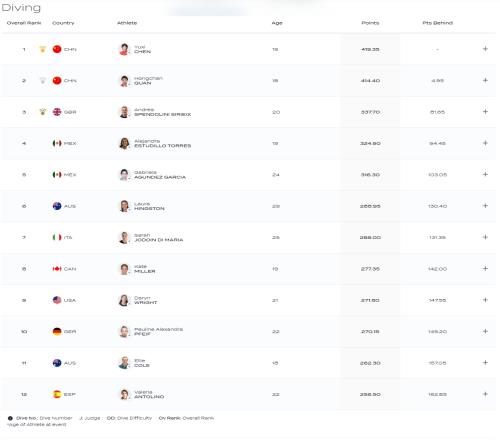The height and width of the screenshot is (440, 500).
Task: Click the Great Britain flag icon
Action: 57,112
